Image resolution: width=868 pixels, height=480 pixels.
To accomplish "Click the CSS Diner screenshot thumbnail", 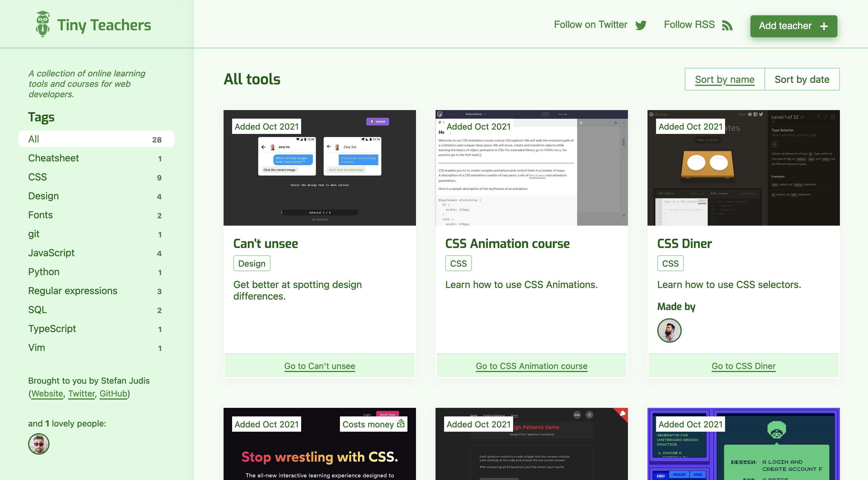I will tap(743, 168).
